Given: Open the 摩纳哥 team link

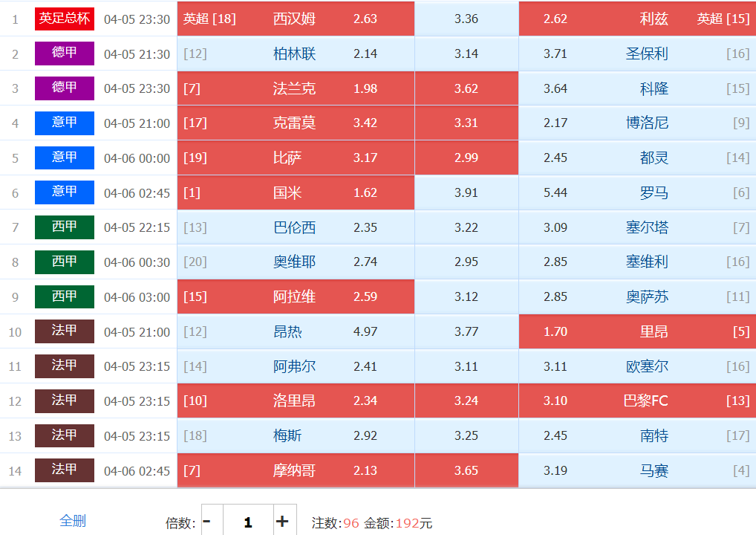Looking at the screenshot, I should [x=294, y=470].
